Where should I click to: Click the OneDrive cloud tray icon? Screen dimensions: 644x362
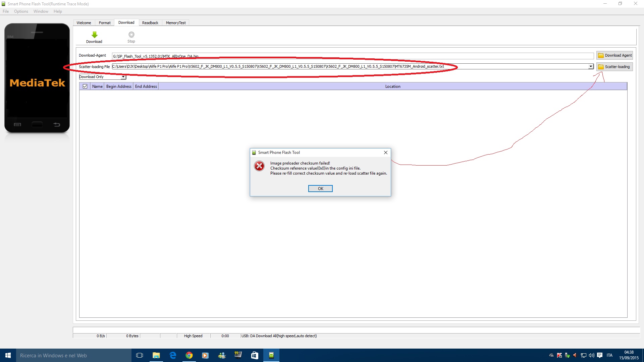coord(551,355)
